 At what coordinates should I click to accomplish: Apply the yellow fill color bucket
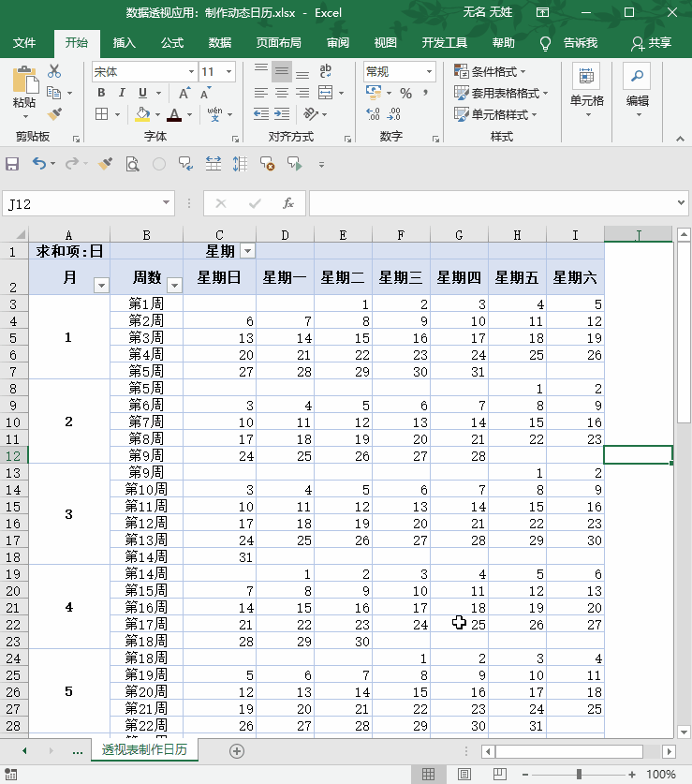point(143,114)
